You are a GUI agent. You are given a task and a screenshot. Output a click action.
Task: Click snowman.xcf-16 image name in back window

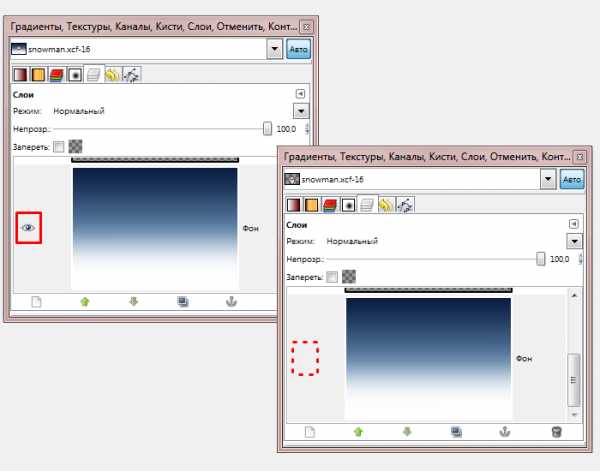pos(59,49)
